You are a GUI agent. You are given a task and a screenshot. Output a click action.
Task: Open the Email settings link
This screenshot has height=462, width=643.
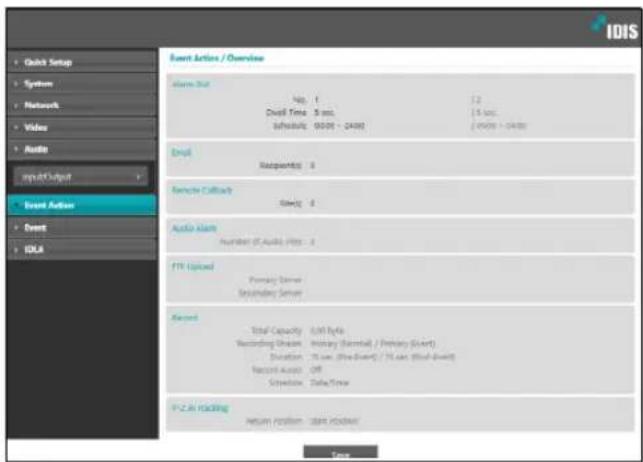click(x=181, y=152)
